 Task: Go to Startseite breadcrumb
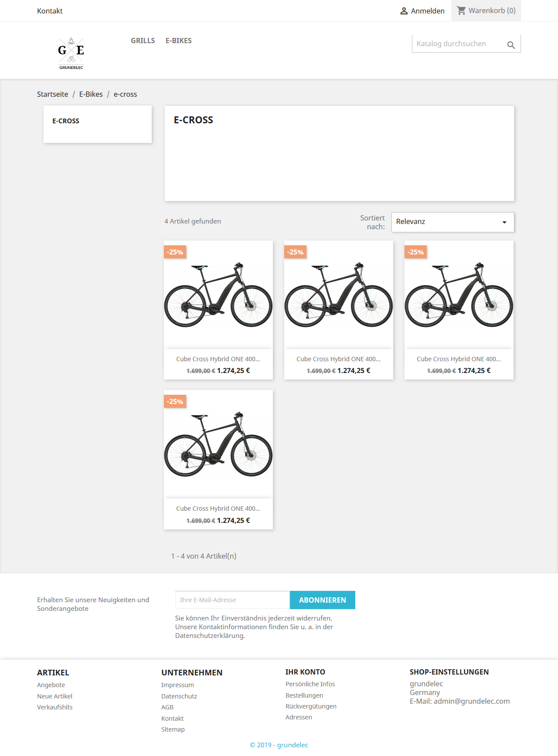pos(53,94)
